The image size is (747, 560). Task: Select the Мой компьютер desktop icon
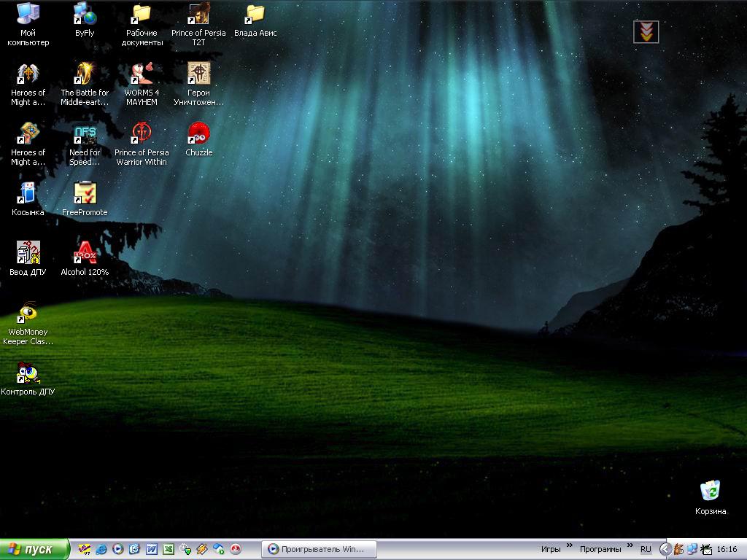(x=28, y=24)
